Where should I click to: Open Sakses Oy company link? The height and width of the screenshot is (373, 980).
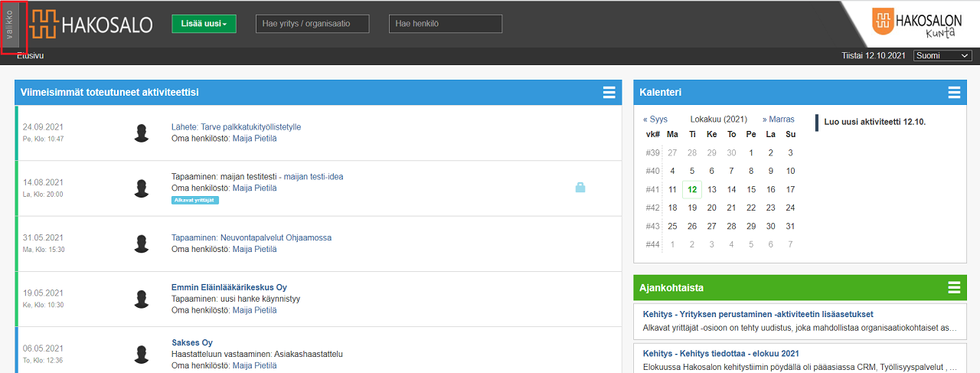pos(192,342)
